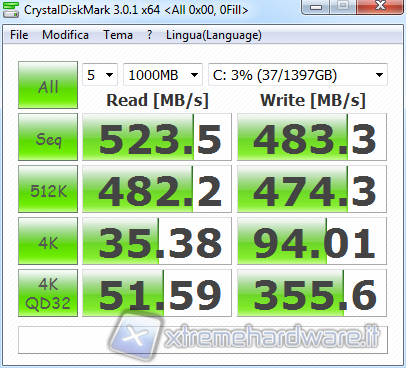Select the Seq read result 523.5

point(157,137)
